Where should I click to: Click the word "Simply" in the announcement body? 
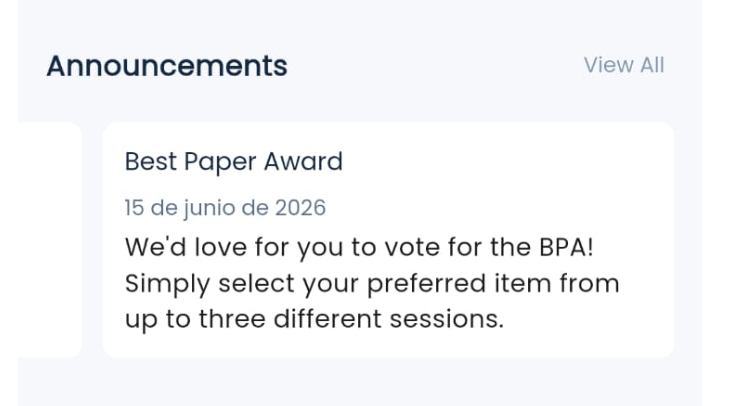167,284
